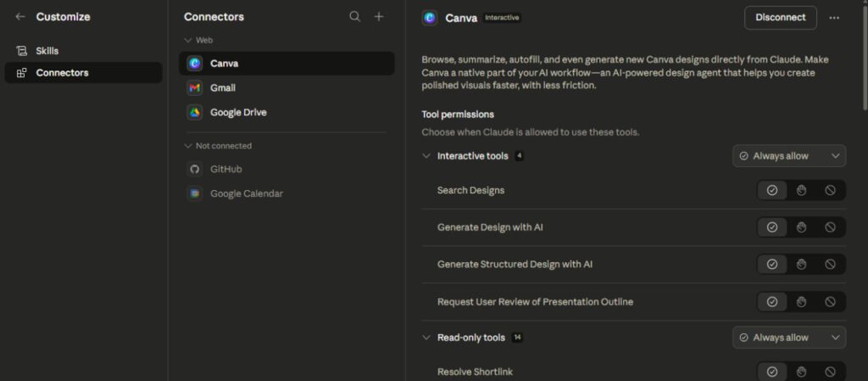The height and width of the screenshot is (381, 868).
Task: Select the Gmail connector
Action: click(x=222, y=88)
